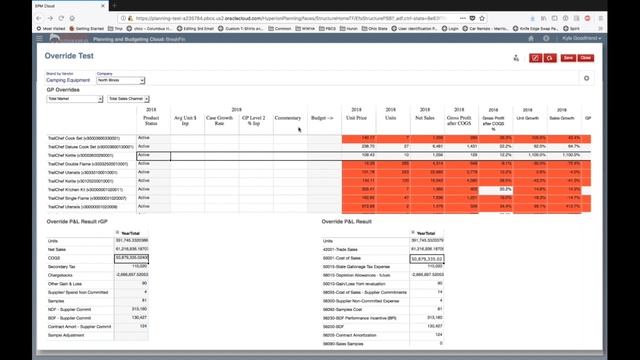The width and height of the screenshot is (640, 360).
Task: Click the Camping Equipment brand link
Action: tap(68, 80)
